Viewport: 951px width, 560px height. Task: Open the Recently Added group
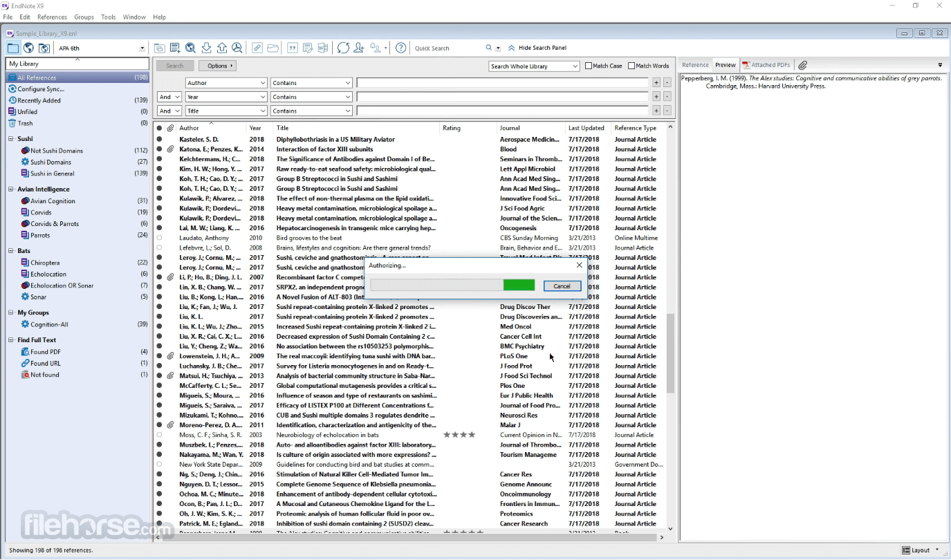coord(77,100)
